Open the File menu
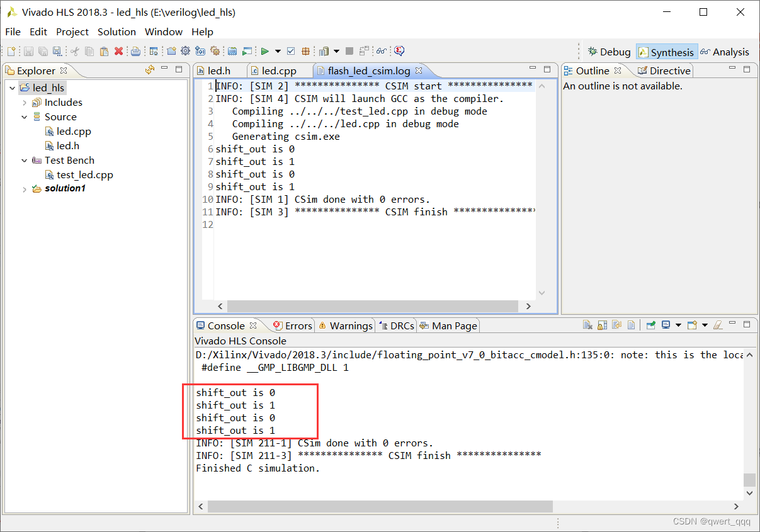 tap(13, 31)
